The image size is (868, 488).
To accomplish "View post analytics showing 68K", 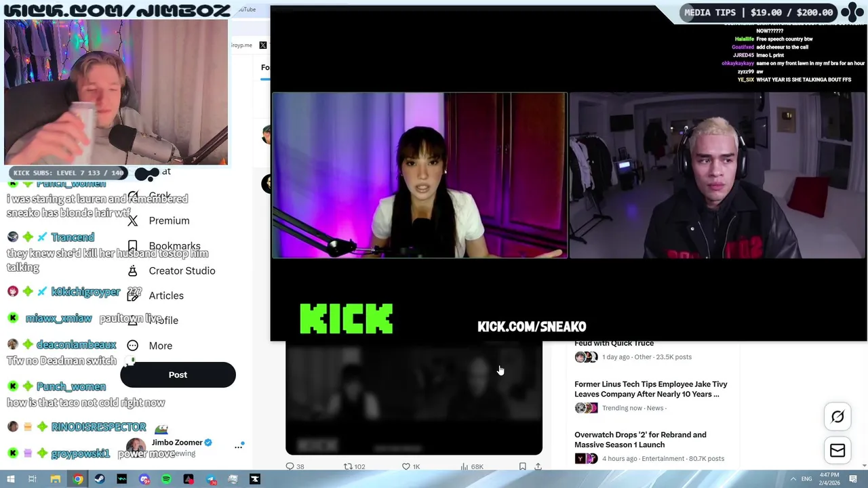I will (x=471, y=466).
